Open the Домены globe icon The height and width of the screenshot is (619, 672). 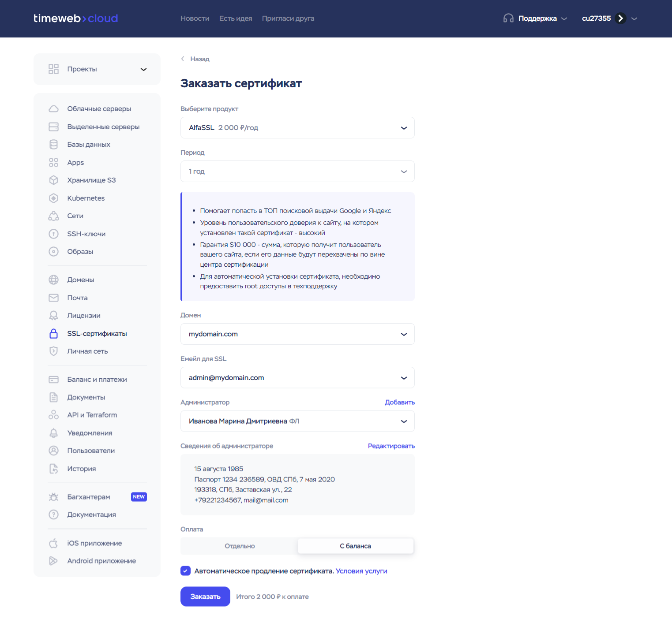pos(53,280)
